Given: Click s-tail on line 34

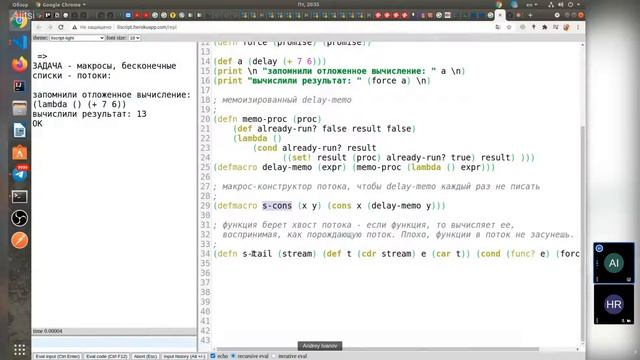Looking at the screenshot, I should pyautogui.click(x=257, y=253).
